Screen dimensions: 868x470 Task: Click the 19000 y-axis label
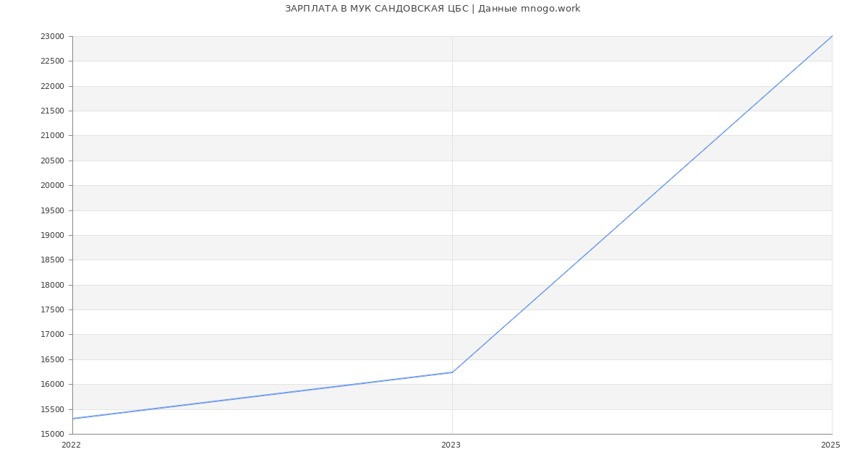[52, 236]
